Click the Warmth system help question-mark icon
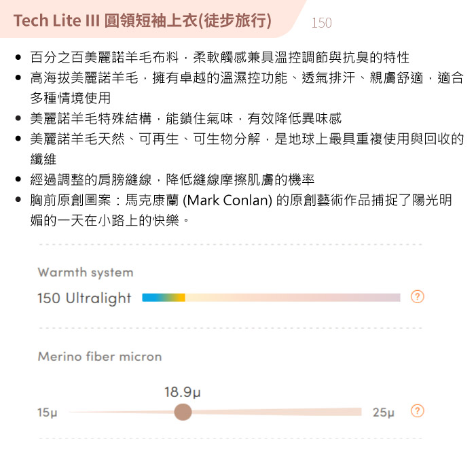Screen dimensions: 476x454 pyautogui.click(x=418, y=296)
